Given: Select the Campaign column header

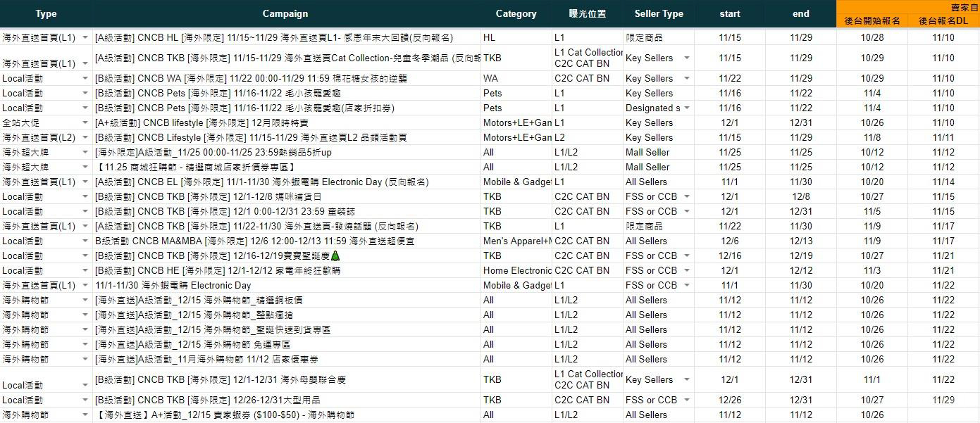Looking at the screenshot, I should pos(285,13).
